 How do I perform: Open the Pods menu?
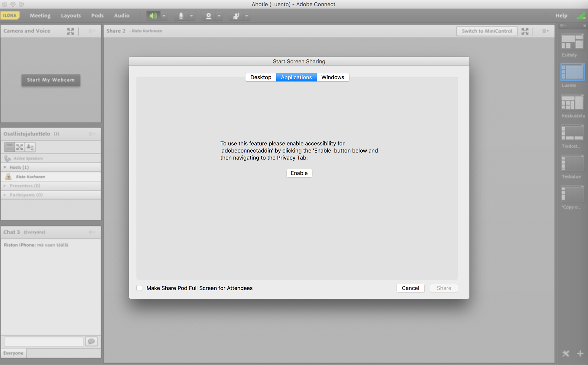97,15
